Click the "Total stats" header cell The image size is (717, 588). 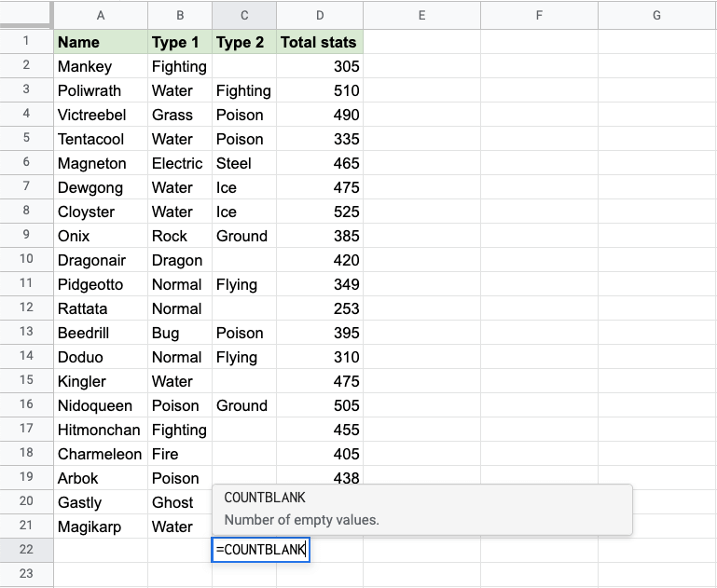(x=320, y=42)
